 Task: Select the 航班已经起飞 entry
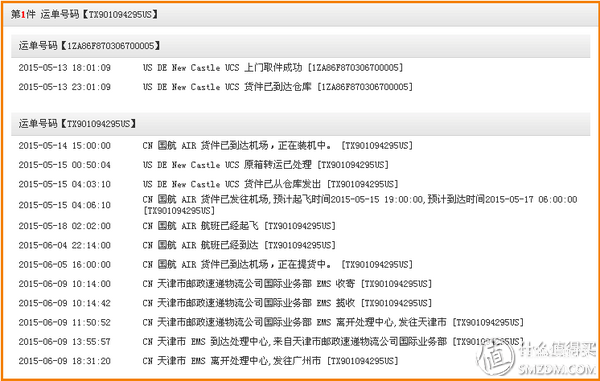click(x=239, y=226)
